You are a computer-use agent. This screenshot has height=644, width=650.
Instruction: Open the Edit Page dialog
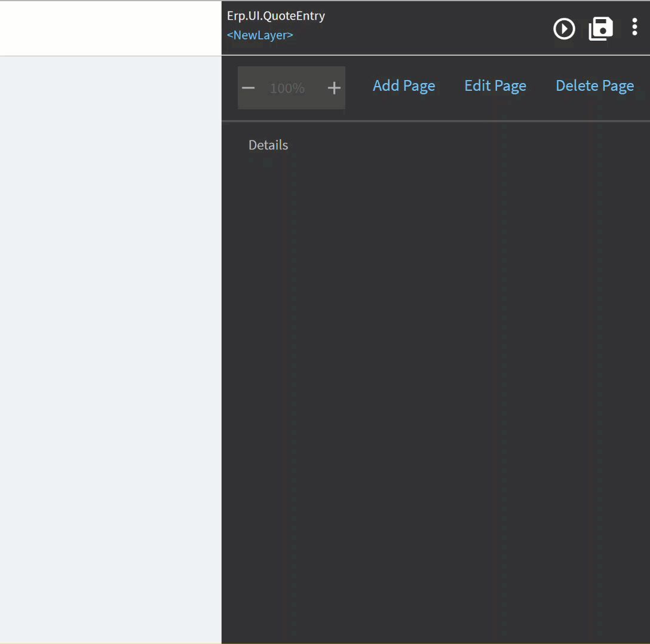[495, 85]
